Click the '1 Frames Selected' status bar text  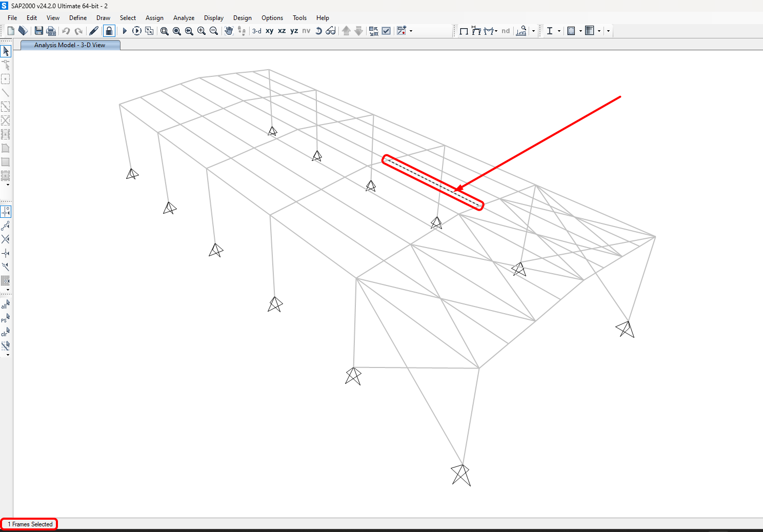coord(29,524)
